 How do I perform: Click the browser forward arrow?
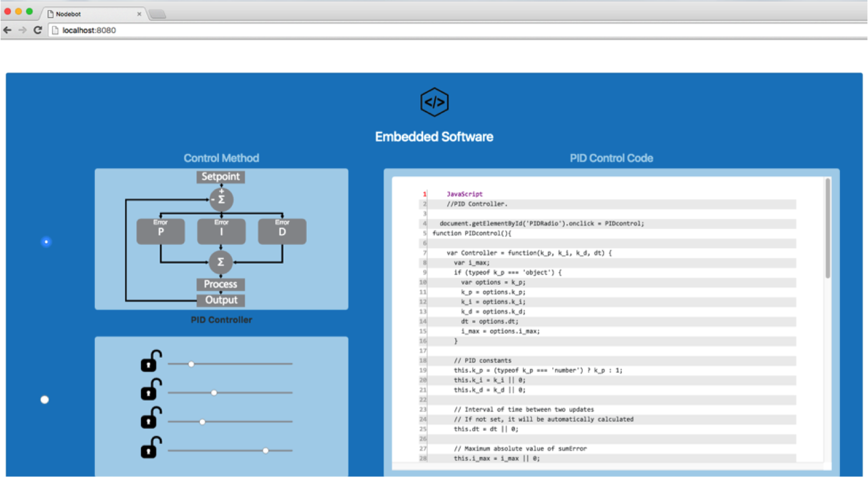coord(23,30)
